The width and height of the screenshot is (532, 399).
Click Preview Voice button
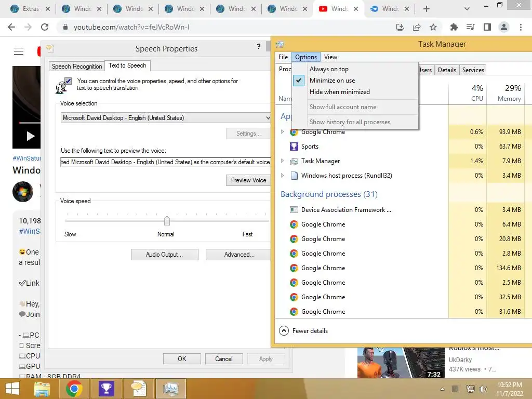248,180
